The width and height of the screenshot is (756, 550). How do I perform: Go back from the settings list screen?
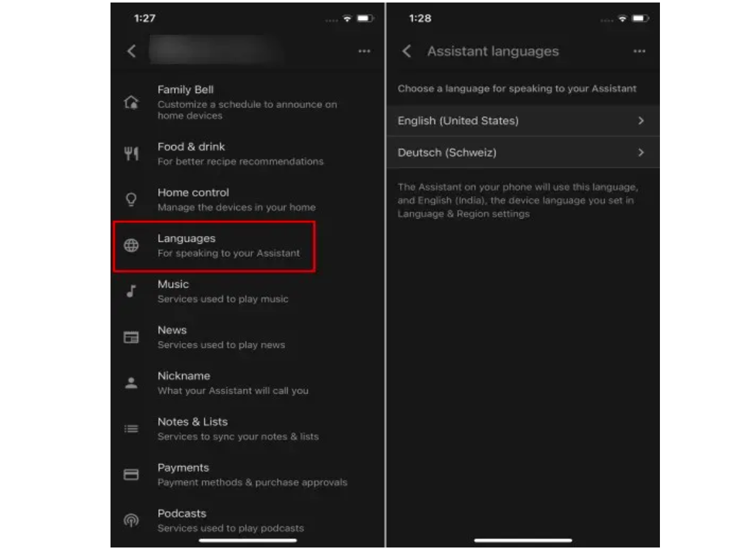pyautogui.click(x=131, y=51)
